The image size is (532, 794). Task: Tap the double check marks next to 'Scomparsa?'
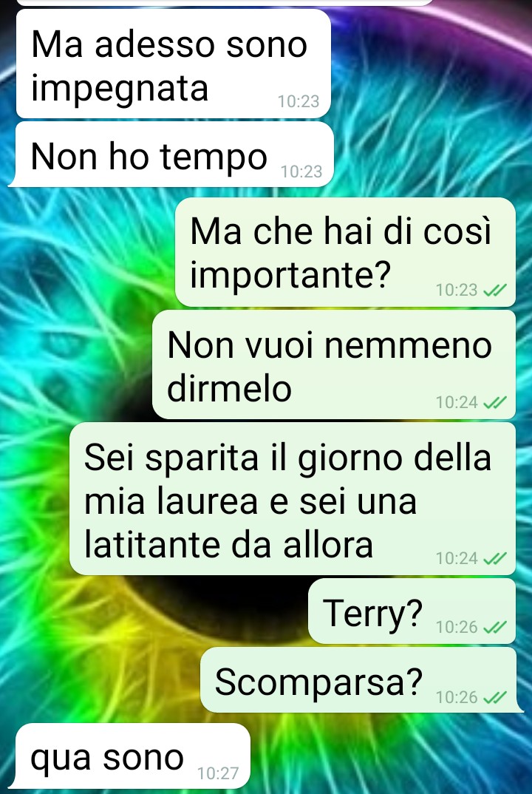coord(494,698)
